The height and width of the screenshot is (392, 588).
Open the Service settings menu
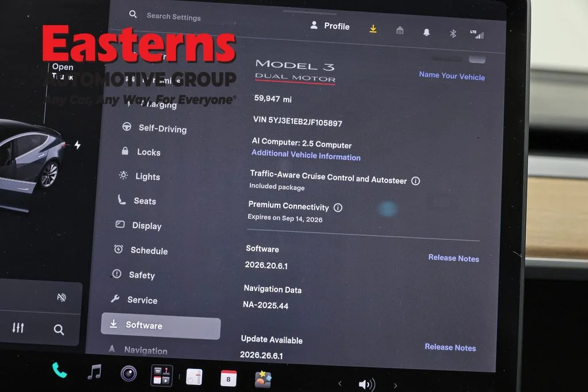pos(134,300)
